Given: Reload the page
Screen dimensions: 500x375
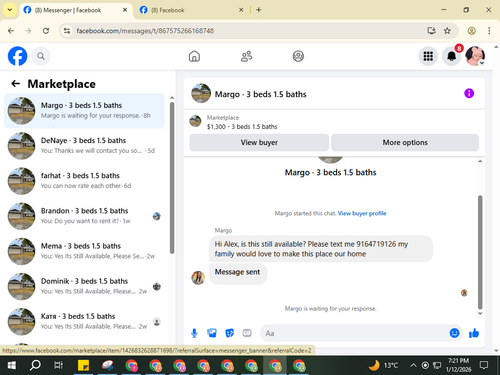Looking at the screenshot, I should (46, 31).
